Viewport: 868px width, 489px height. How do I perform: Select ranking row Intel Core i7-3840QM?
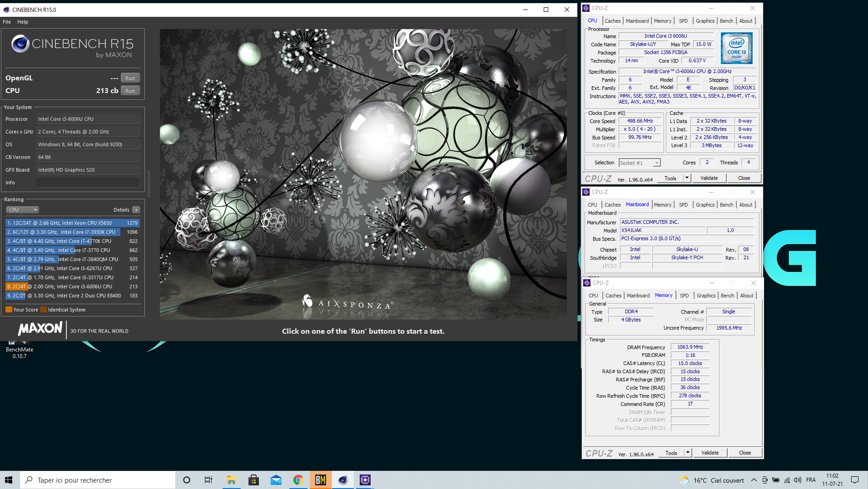tap(73, 259)
